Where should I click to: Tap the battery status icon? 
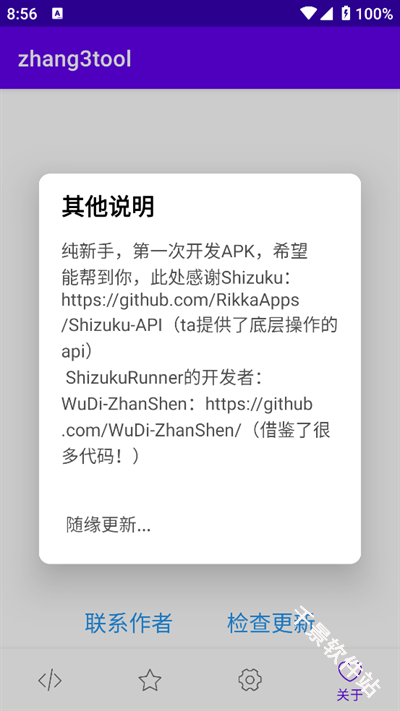pyautogui.click(x=346, y=14)
